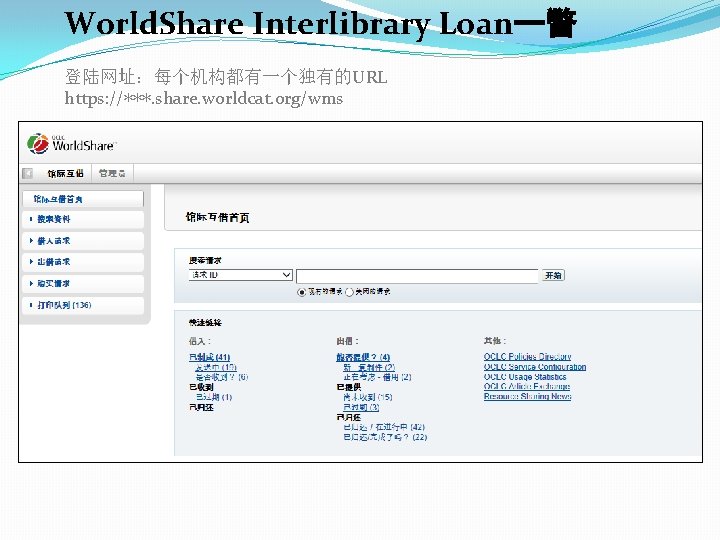Image resolution: width=720 pixels, height=540 pixels.
Task: Open the OCLC Policies Directory link
Action: point(528,356)
